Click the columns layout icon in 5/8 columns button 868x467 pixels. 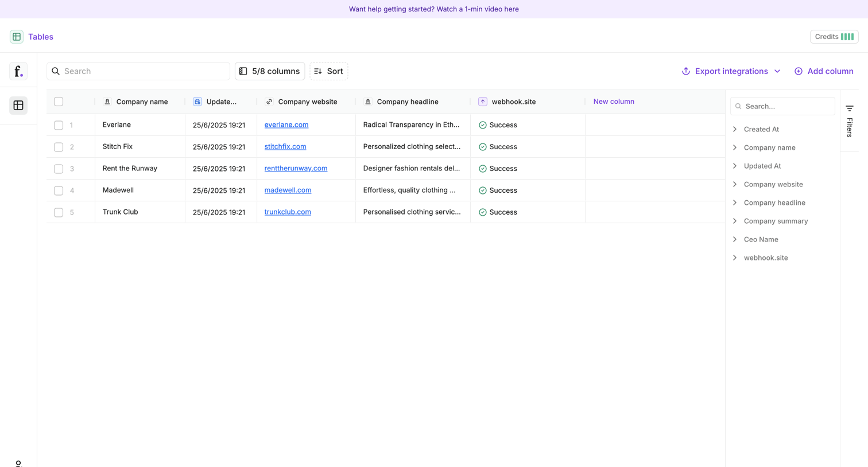click(243, 71)
